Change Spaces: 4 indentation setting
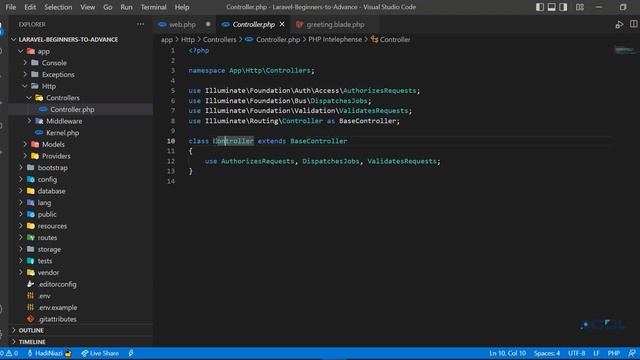The width and height of the screenshot is (640, 360). (x=547, y=353)
